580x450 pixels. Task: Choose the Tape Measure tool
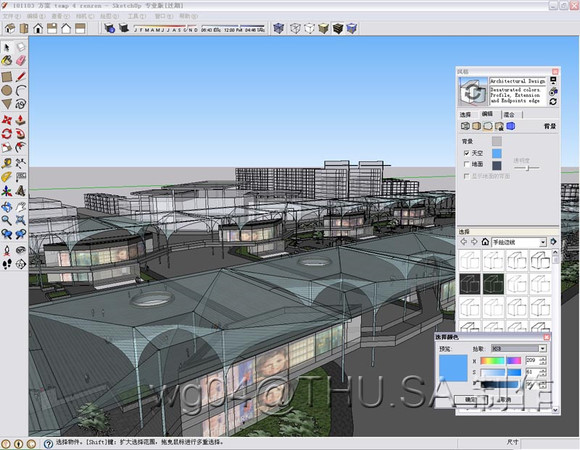pos(7,163)
